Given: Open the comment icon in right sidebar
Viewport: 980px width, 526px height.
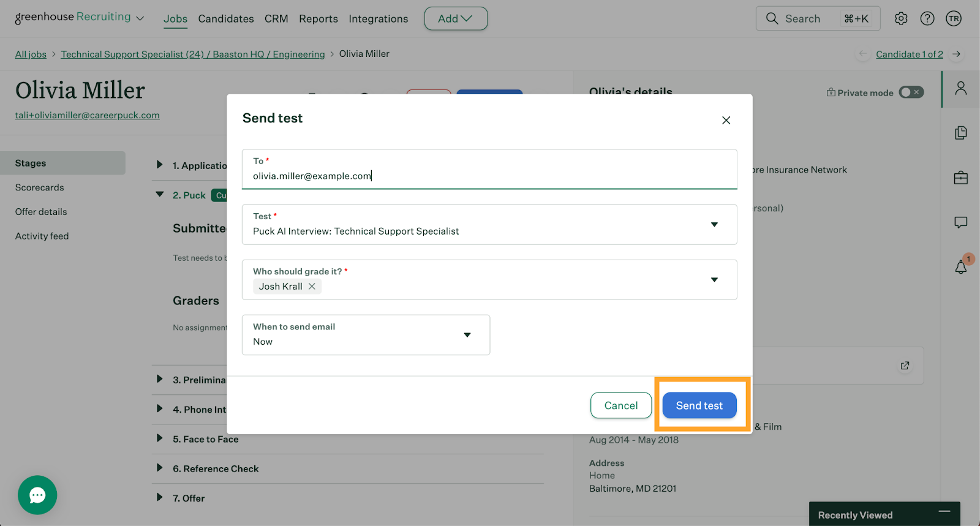Looking at the screenshot, I should click(960, 222).
